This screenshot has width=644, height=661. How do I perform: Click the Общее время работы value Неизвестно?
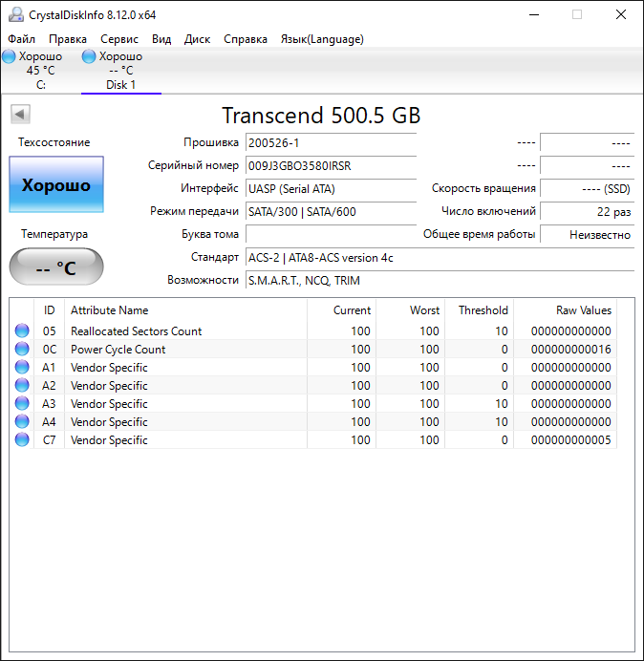pos(587,234)
